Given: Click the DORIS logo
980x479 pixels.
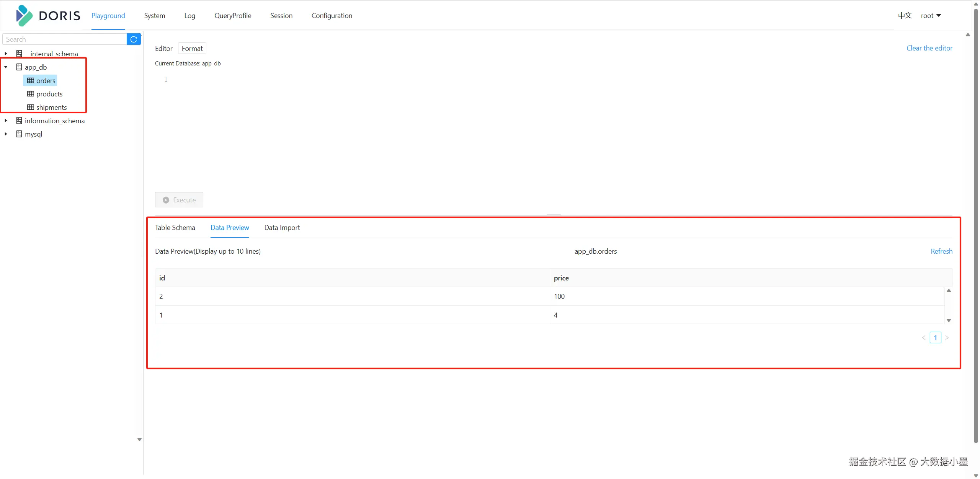Looking at the screenshot, I should coord(48,16).
